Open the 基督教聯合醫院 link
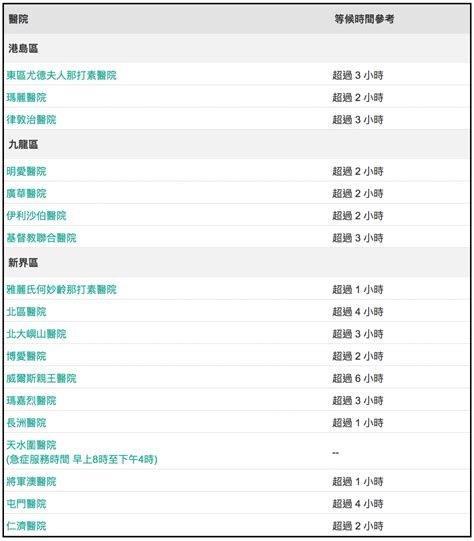This screenshot has height=541, width=474. click(x=41, y=238)
